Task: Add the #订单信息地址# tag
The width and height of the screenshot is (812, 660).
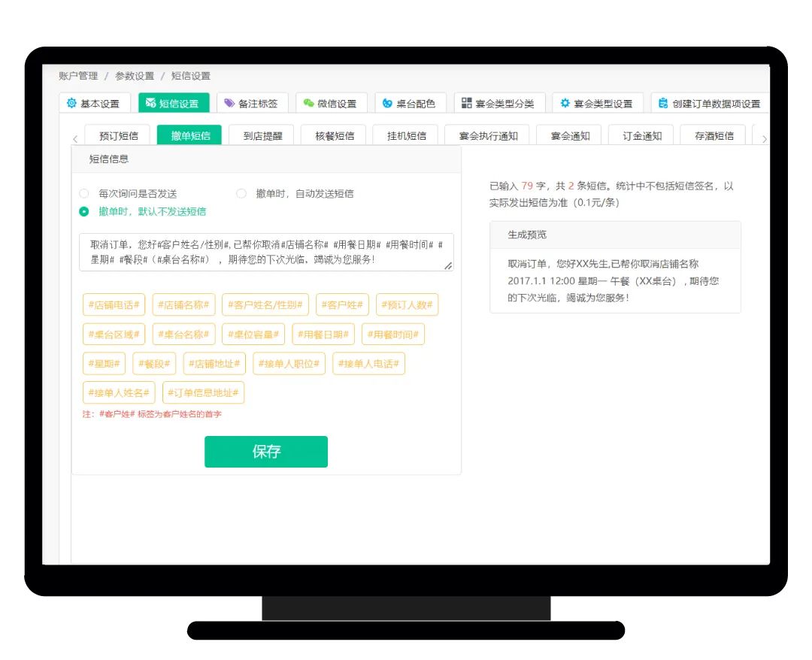Action: pos(203,392)
